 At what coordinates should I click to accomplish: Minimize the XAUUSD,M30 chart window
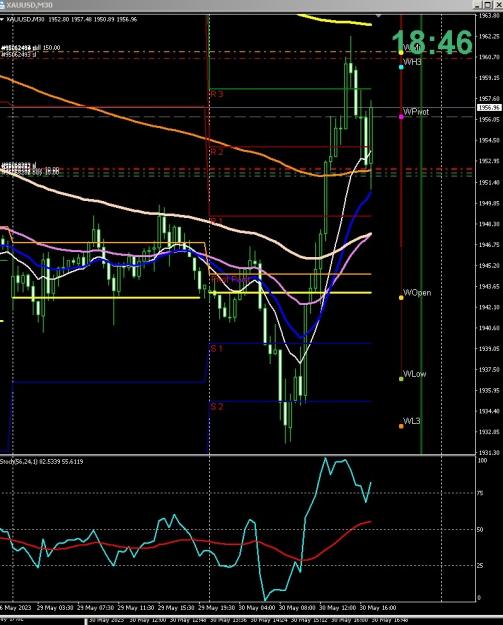pyautogui.click(x=478, y=5)
